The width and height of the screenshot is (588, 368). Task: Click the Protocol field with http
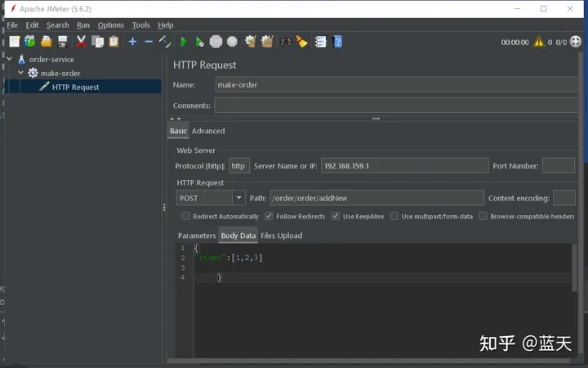coord(239,165)
